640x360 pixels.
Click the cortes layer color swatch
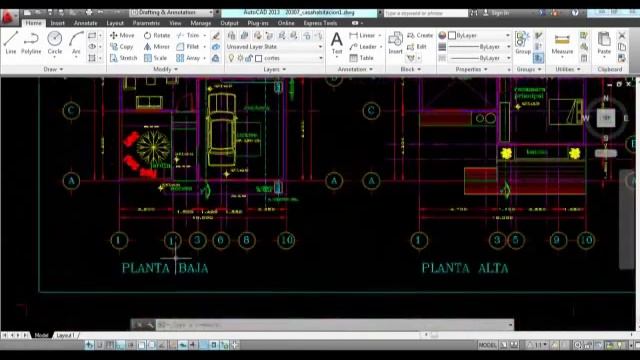tap(258, 58)
